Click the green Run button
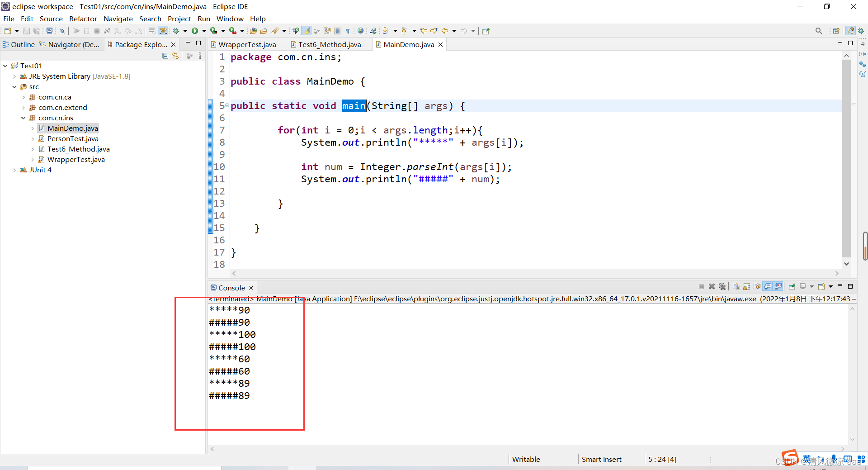 click(x=195, y=31)
